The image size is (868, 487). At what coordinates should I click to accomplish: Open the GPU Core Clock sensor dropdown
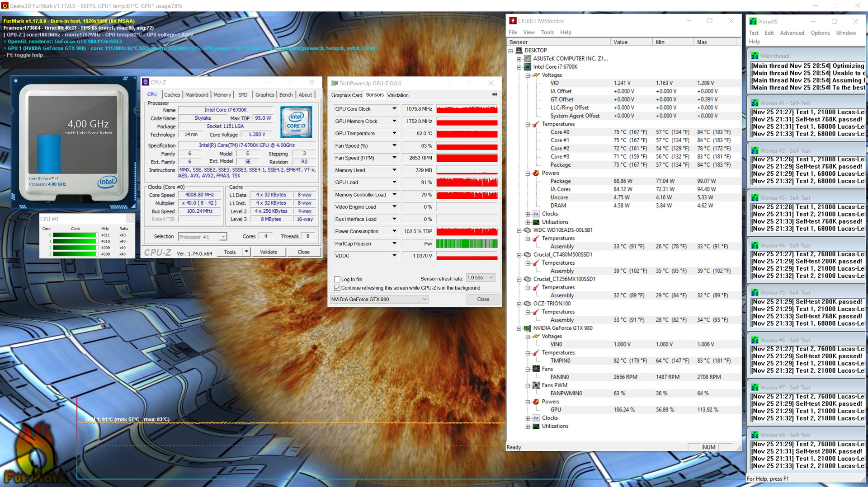(394, 109)
